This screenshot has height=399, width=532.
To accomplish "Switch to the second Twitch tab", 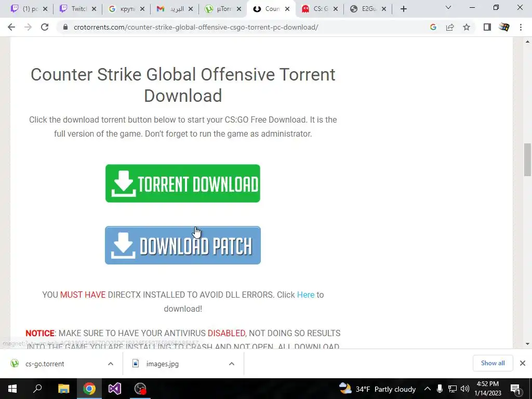I will coord(74,9).
